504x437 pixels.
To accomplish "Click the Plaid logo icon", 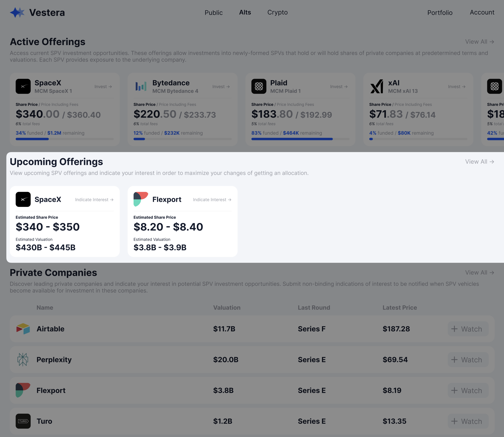I will [259, 86].
